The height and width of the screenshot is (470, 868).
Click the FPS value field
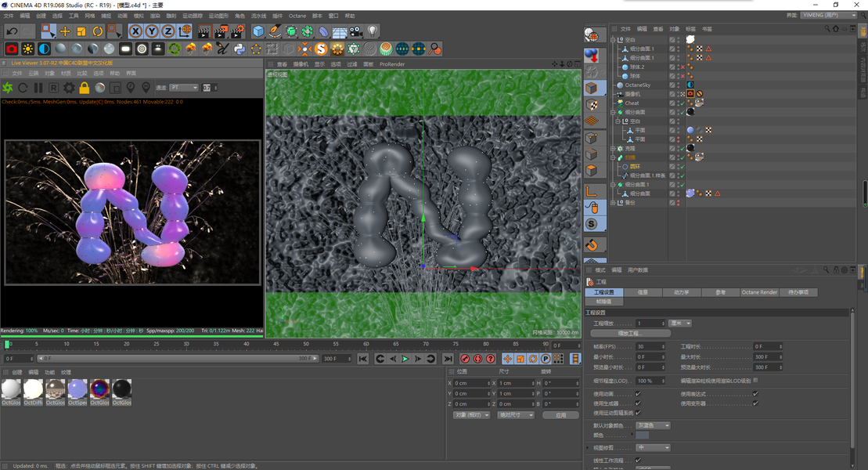coord(650,346)
